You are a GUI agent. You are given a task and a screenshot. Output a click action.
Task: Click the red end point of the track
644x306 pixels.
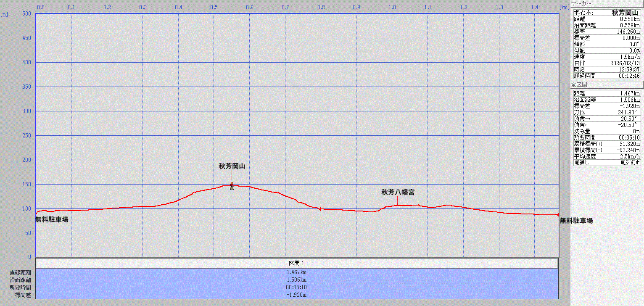coord(558,215)
